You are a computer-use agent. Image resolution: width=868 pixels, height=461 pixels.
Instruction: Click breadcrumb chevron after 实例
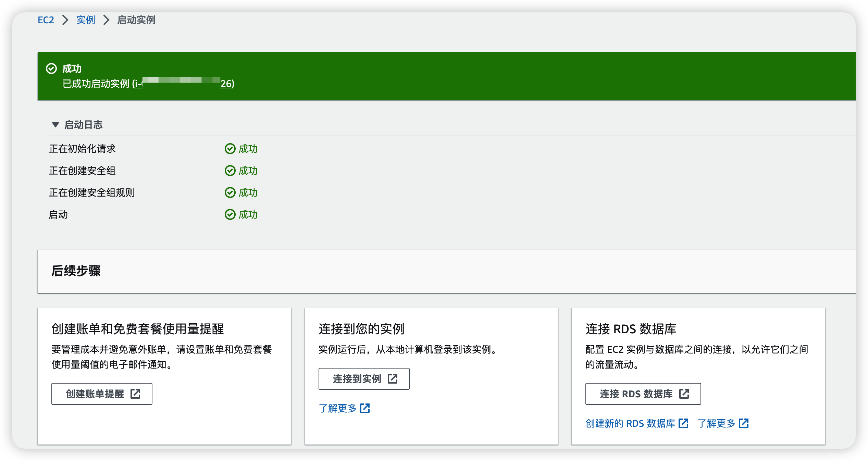[106, 20]
